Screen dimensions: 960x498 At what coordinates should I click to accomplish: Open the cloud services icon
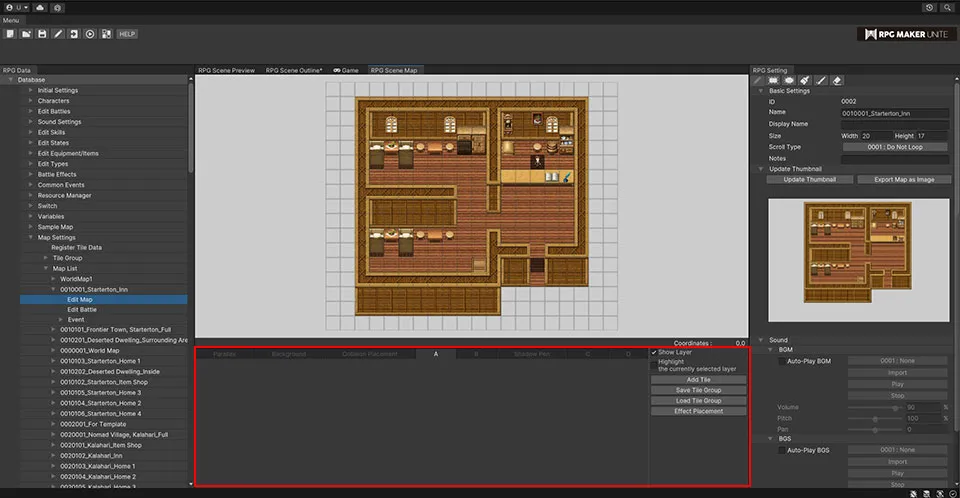(x=39, y=7)
